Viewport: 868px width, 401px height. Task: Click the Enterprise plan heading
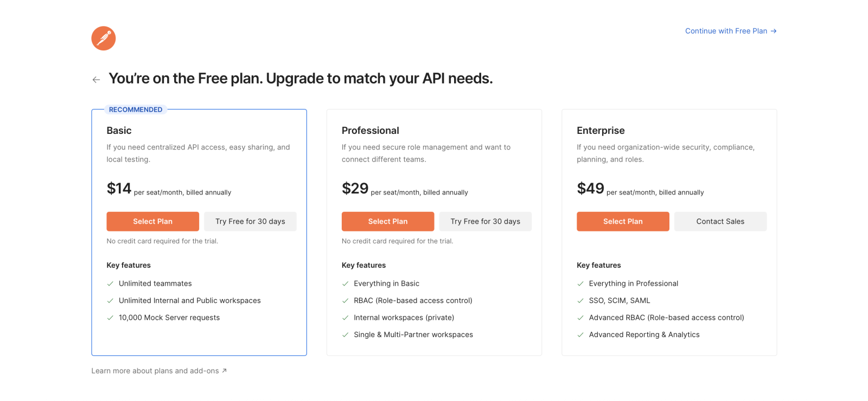(x=601, y=131)
